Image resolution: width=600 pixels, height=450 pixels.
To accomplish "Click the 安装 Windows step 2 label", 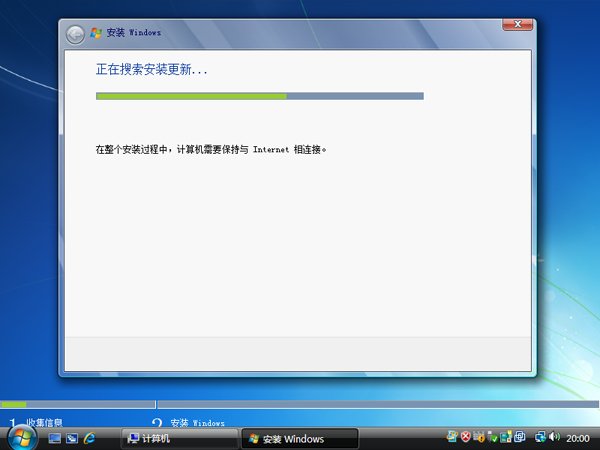I will tap(197, 422).
